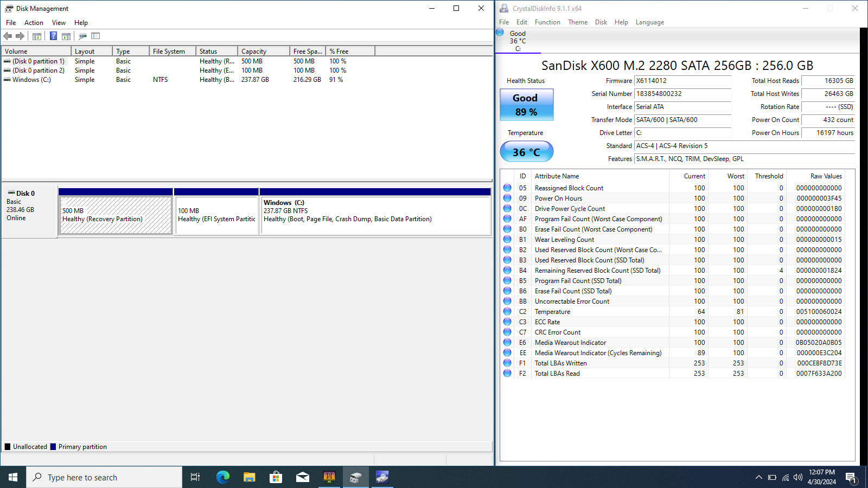Click the Wi-Fi network tray icon
Screen dimensions: 868x488
(785, 477)
